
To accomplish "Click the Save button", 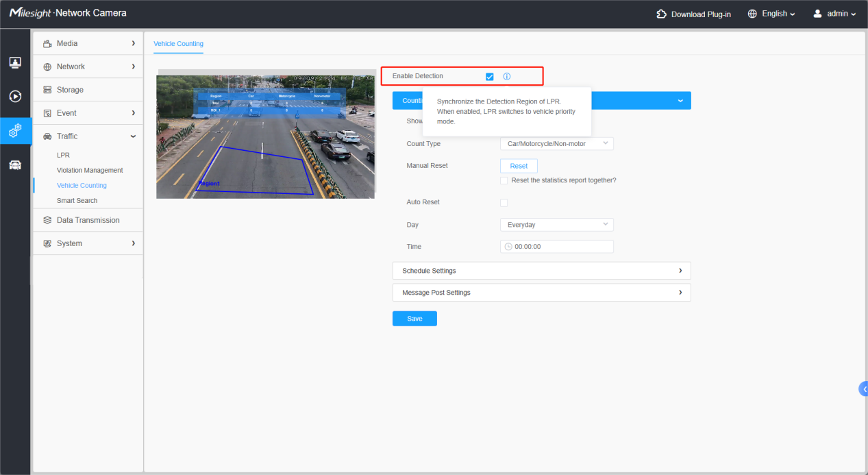I will [x=414, y=319].
